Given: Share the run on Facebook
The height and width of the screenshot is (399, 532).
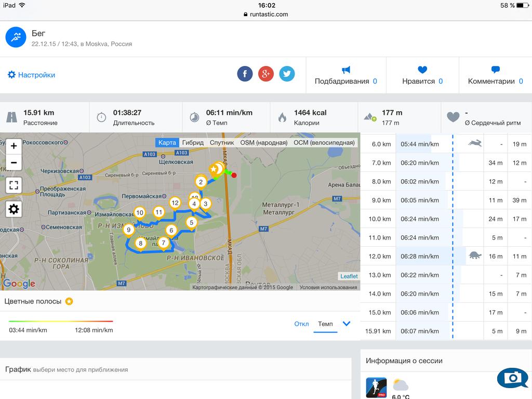Looking at the screenshot, I should (245, 74).
